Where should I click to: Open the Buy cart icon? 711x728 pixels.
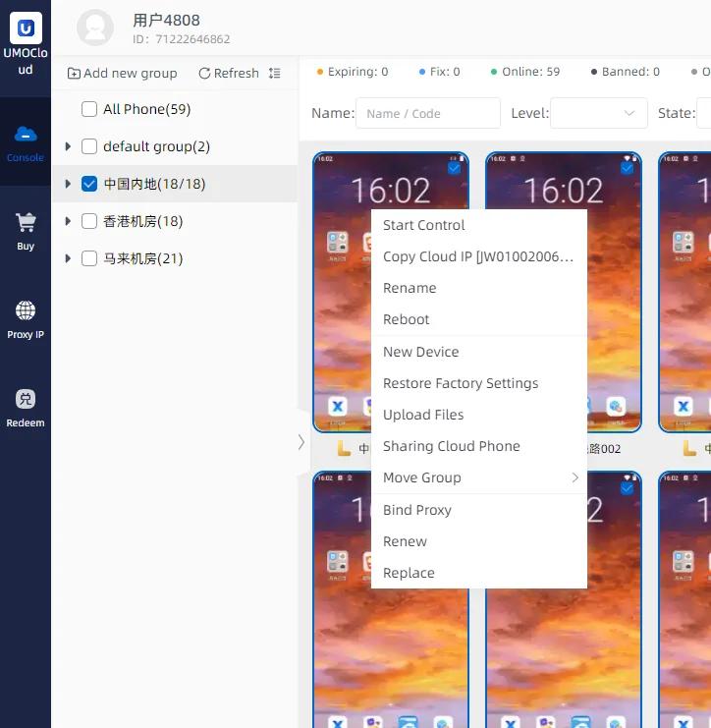(x=26, y=222)
